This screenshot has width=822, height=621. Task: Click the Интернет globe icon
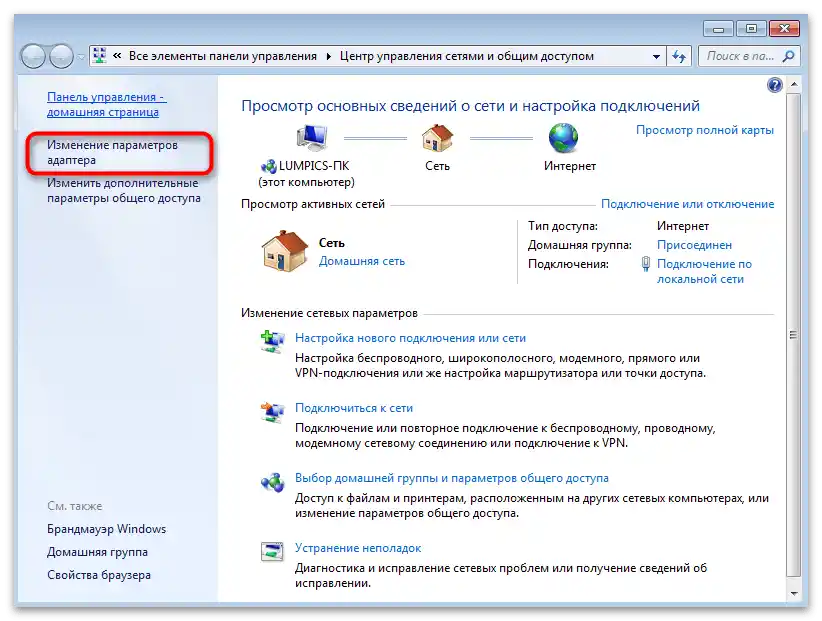pyautogui.click(x=564, y=138)
